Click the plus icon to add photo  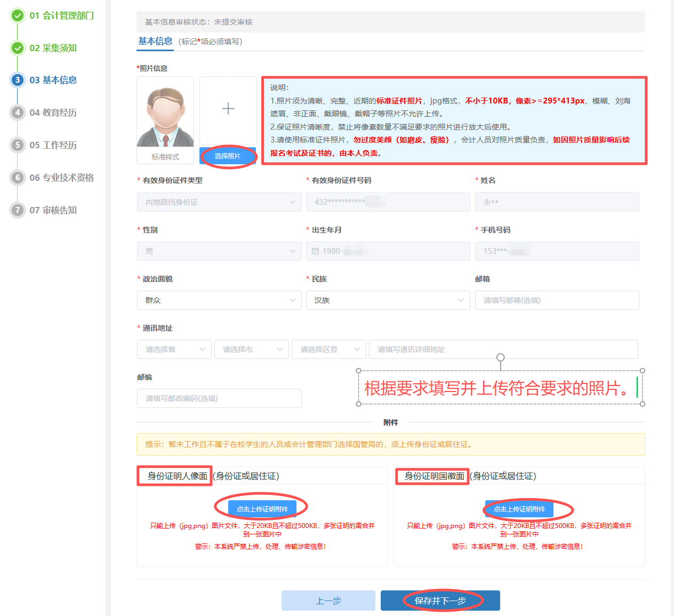[228, 109]
